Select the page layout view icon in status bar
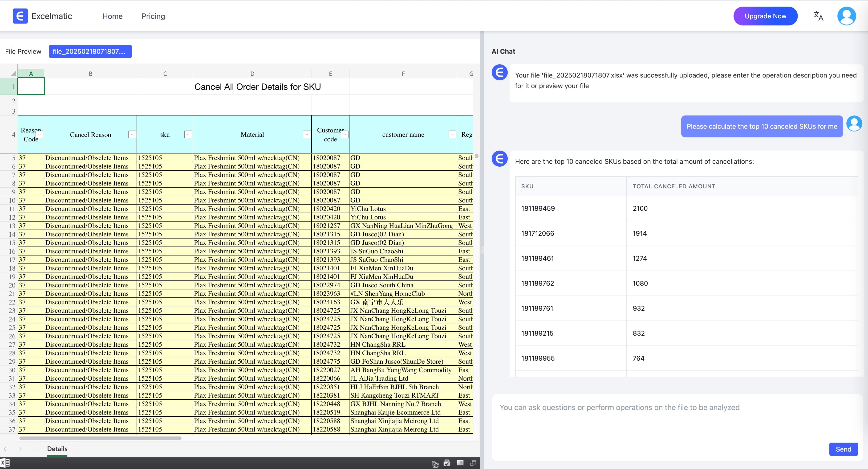Image resolution: width=868 pixels, height=469 pixels. click(460, 463)
